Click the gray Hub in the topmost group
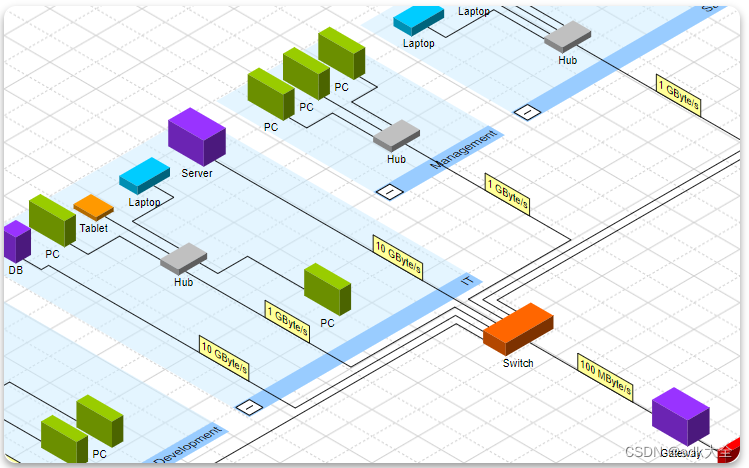Viewport: 749px width, 468px height. [567, 37]
